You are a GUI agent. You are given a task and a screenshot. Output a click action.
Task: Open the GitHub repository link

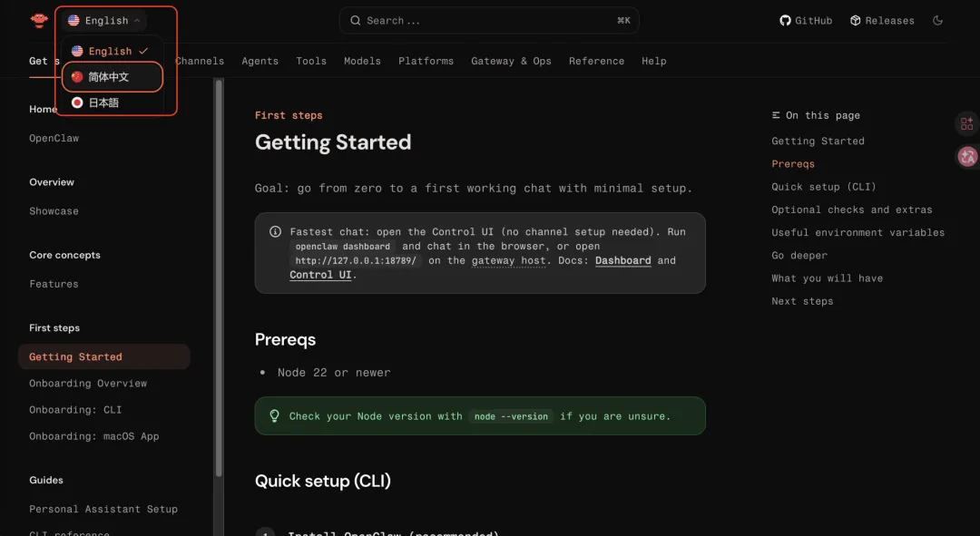(x=806, y=21)
